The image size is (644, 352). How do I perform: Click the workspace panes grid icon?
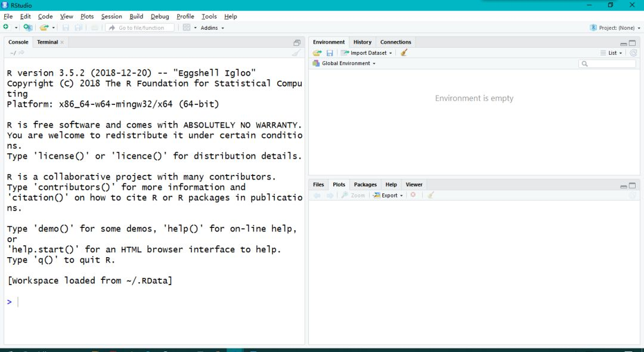[187, 27]
